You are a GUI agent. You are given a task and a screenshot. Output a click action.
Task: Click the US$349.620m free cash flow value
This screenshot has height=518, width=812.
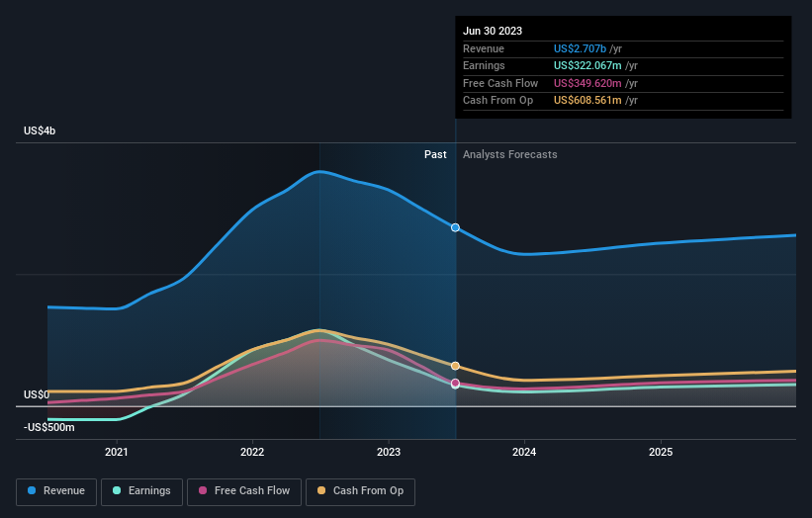click(587, 83)
